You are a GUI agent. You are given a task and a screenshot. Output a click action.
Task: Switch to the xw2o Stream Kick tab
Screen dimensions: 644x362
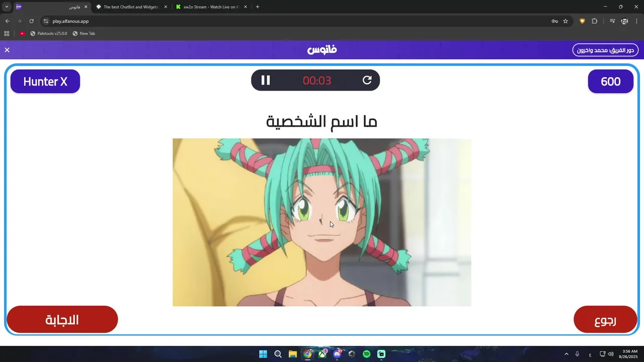click(211, 7)
